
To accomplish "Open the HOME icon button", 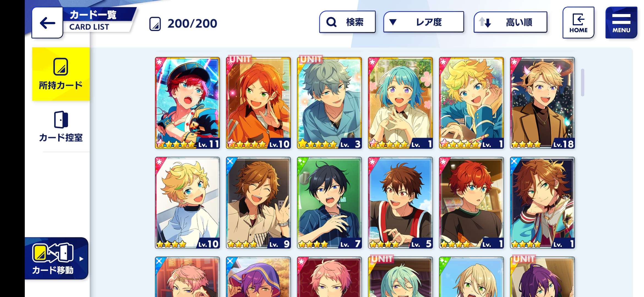I will (x=578, y=23).
